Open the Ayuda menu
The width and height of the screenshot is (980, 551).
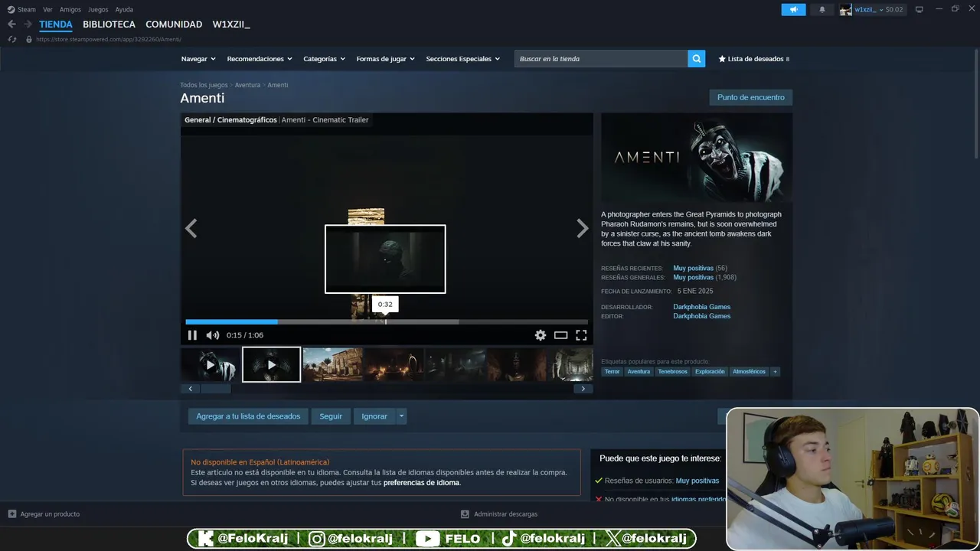point(124,9)
